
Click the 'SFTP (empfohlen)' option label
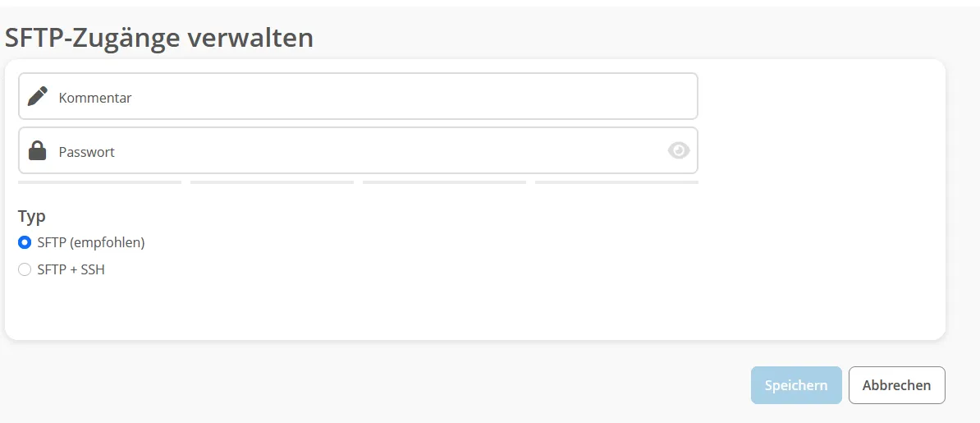tap(91, 243)
